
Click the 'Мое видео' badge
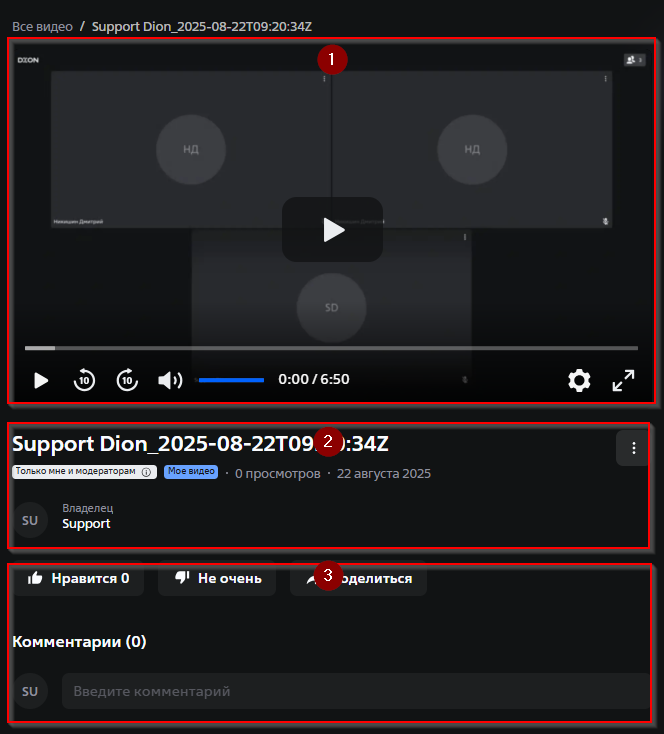click(x=191, y=472)
